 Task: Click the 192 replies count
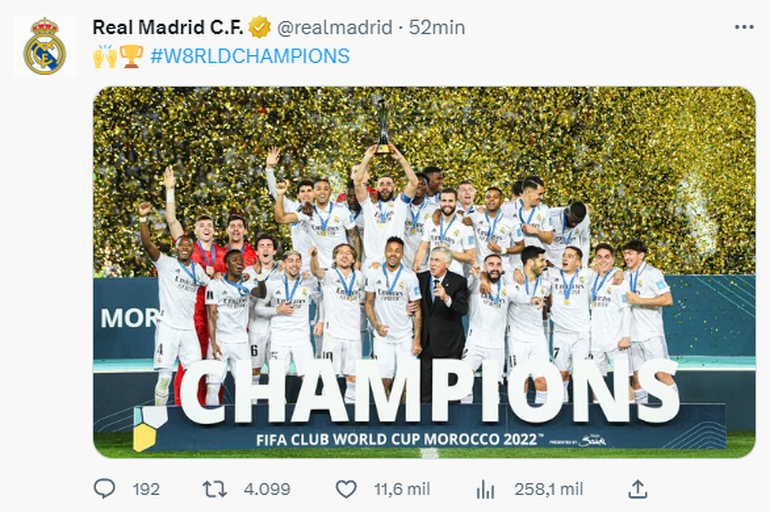146,489
